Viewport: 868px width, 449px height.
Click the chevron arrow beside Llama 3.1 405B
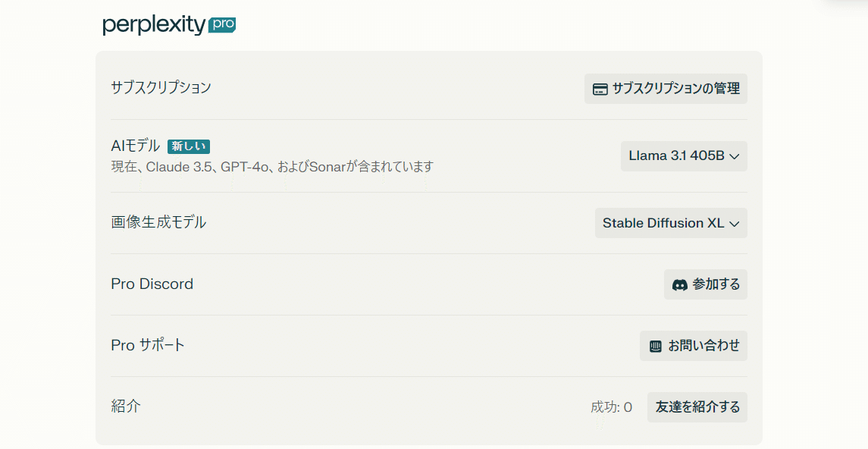click(x=734, y=157)
